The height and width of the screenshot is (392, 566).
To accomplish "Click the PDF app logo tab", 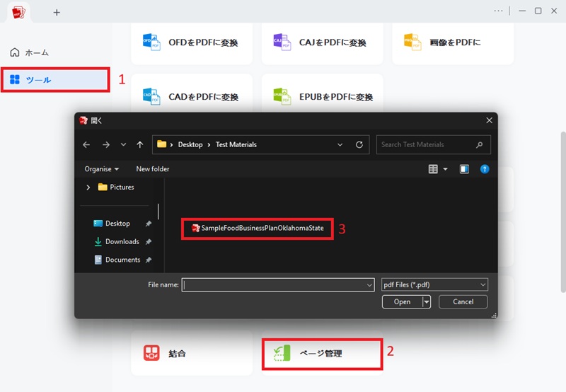I will point(18,12).
